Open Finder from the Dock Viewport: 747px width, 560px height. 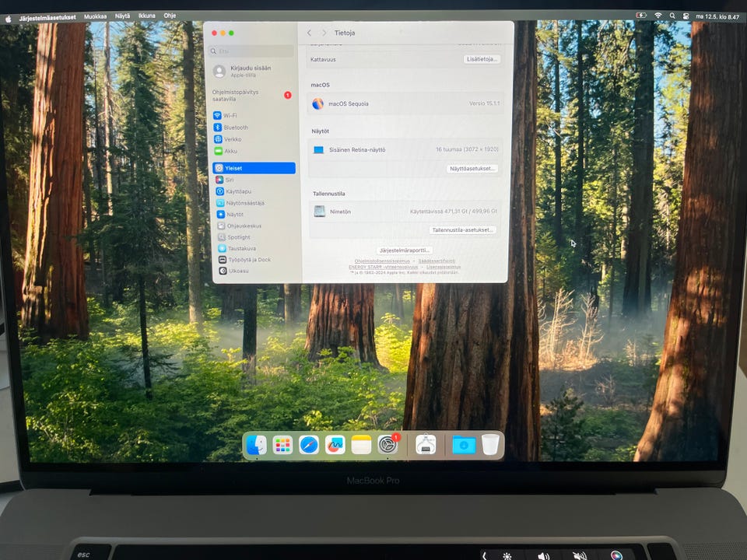pyautogui.click(x=256, y=445)
